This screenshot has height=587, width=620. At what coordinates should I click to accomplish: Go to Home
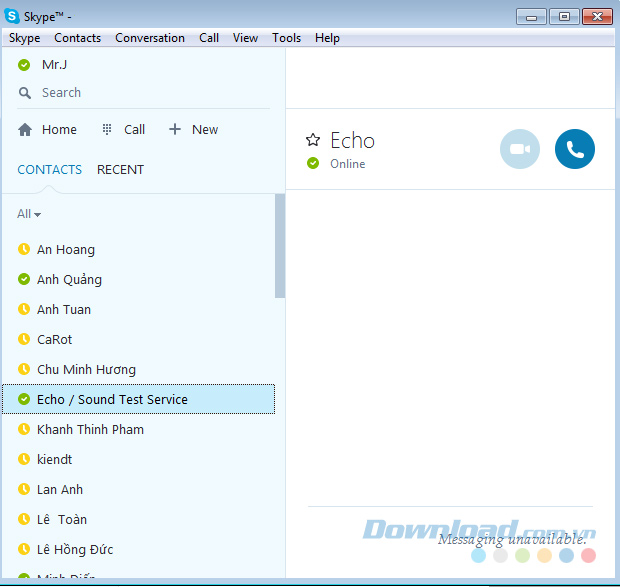59,130
